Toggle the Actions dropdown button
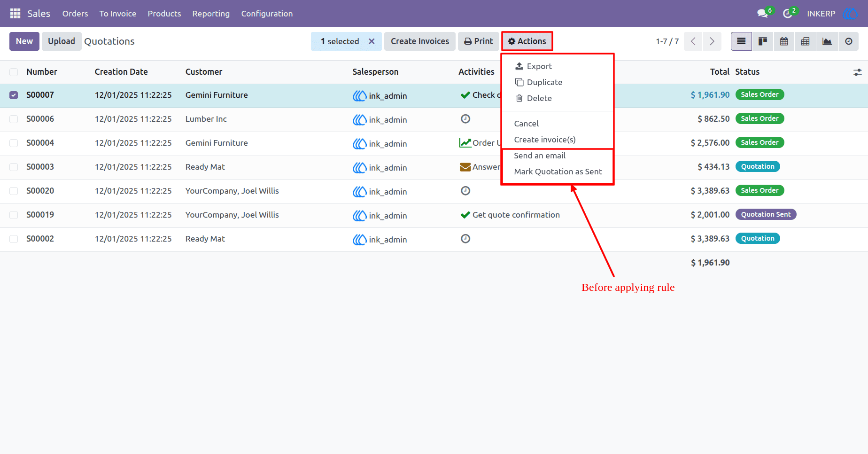 (x=527, y=41)
